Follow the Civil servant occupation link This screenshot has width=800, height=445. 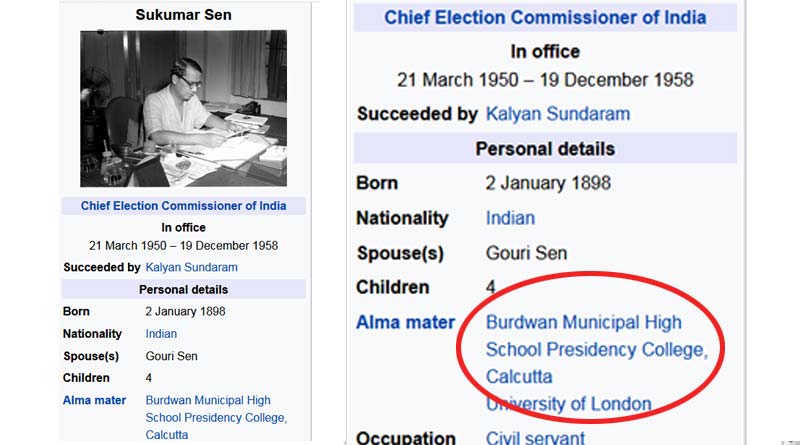[535, 437]
